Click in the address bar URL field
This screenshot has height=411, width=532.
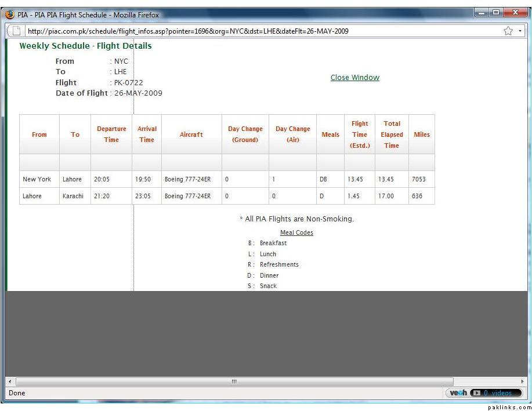pyautogui.click(x=232, y=31)
